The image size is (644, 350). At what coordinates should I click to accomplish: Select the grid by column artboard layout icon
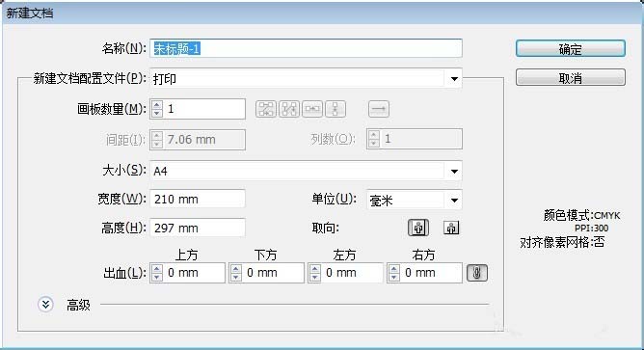289,109
